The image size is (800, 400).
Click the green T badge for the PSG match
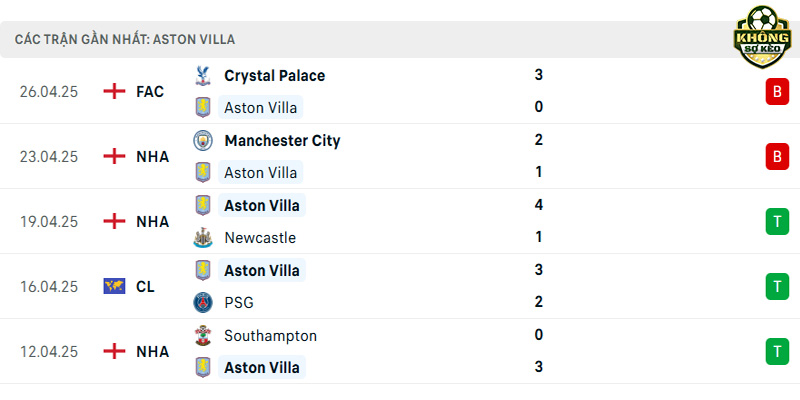(777, 286)
